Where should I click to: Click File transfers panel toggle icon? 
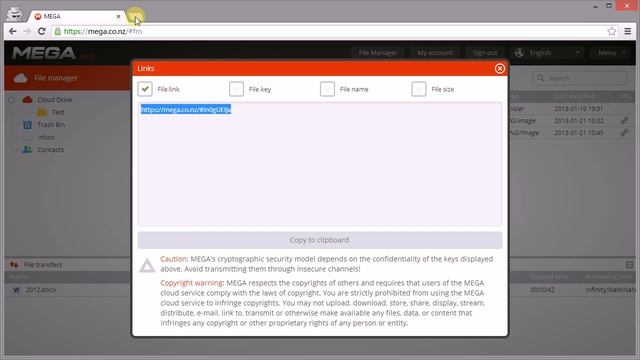[629, 265]
